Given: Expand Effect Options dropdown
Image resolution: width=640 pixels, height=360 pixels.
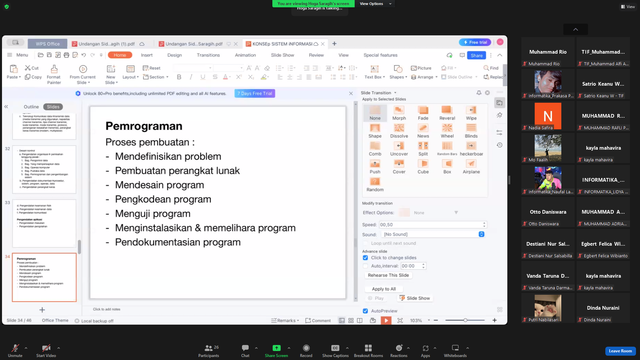Looking at the screenshot, I should click(x=456, y=213).
